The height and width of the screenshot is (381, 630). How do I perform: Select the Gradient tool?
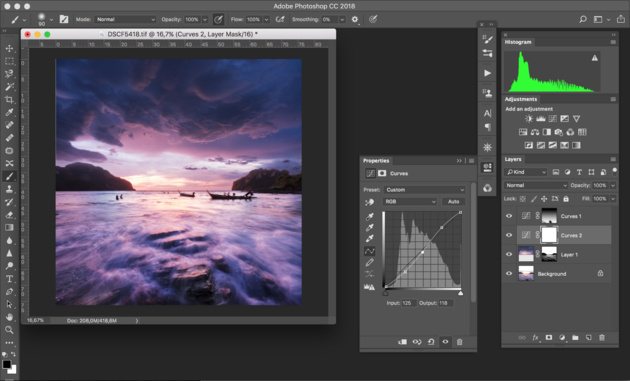[x=9, y=227]
